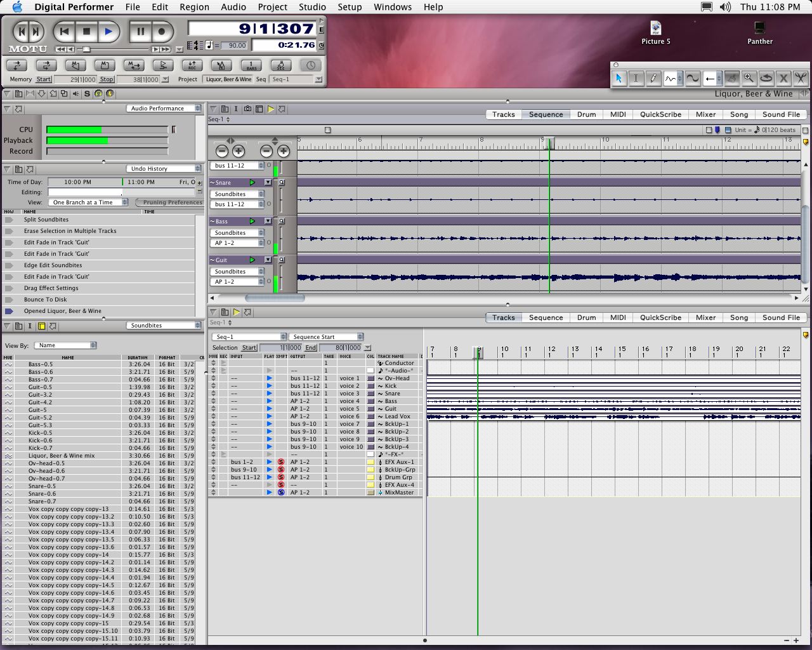Image resolution: width=812 pixels, height=650 pixels.
Task: Select the Liquor, Beer & Wine mix soundbite
Action: coord(62,456)
